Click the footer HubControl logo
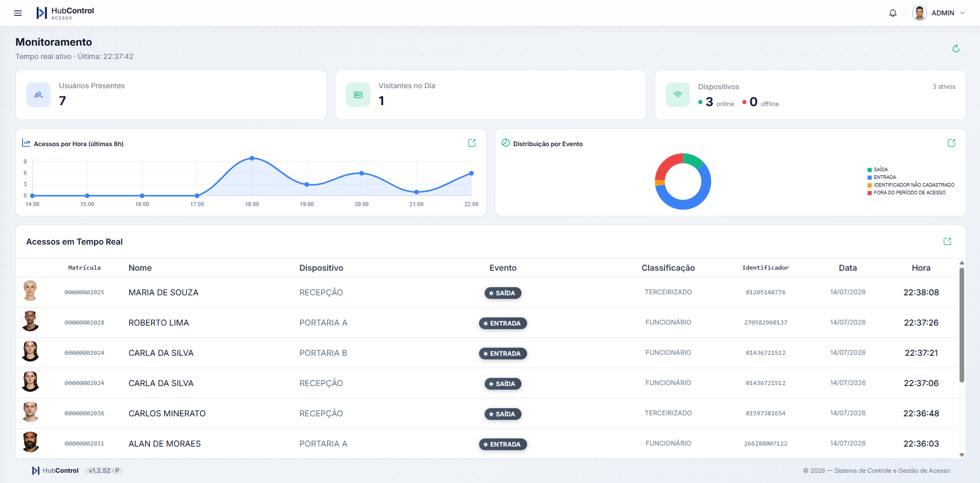The height and width of the screenshot is (483, 980). point(55,470)
